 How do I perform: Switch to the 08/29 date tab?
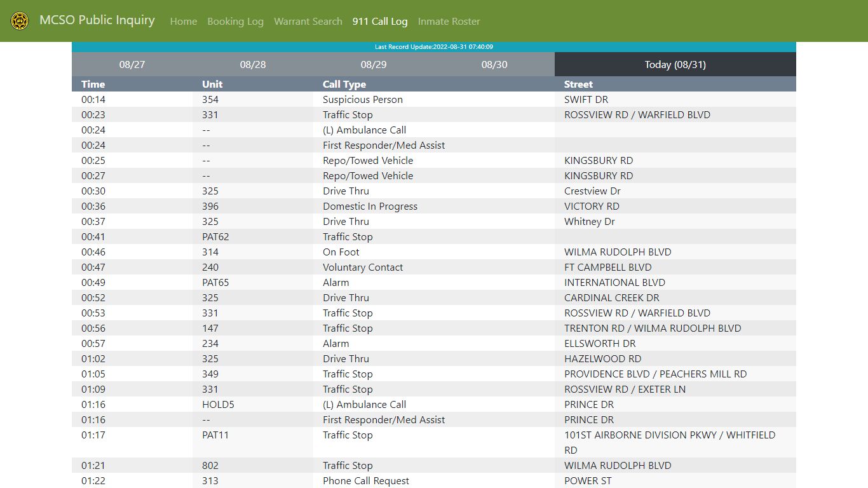pos(374,64)
